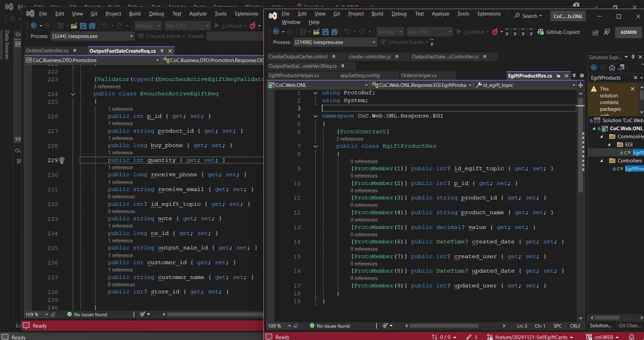Image resolution: width=644 pixels, height=340 pixels.
Task: Open Extensions menu in left window
Action: click(246, 14)
